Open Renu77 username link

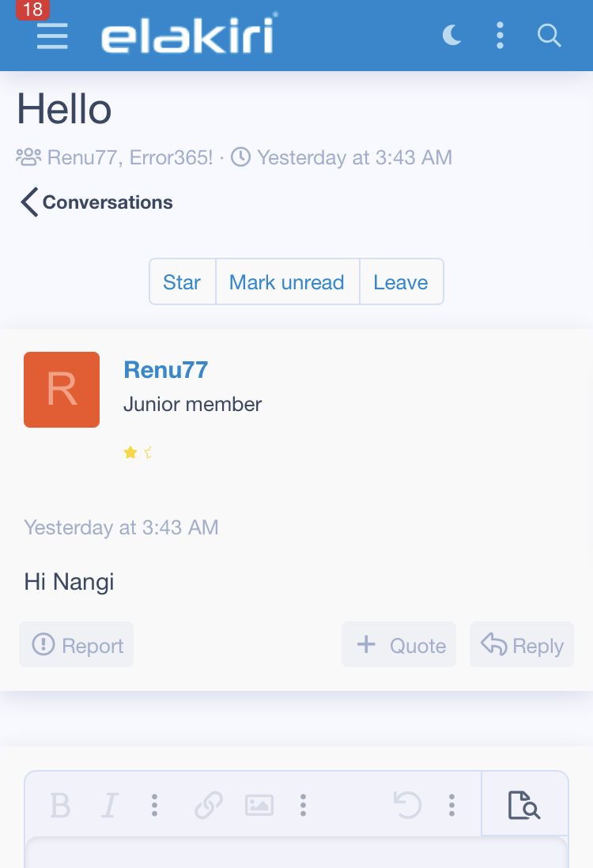click(165, 370)
